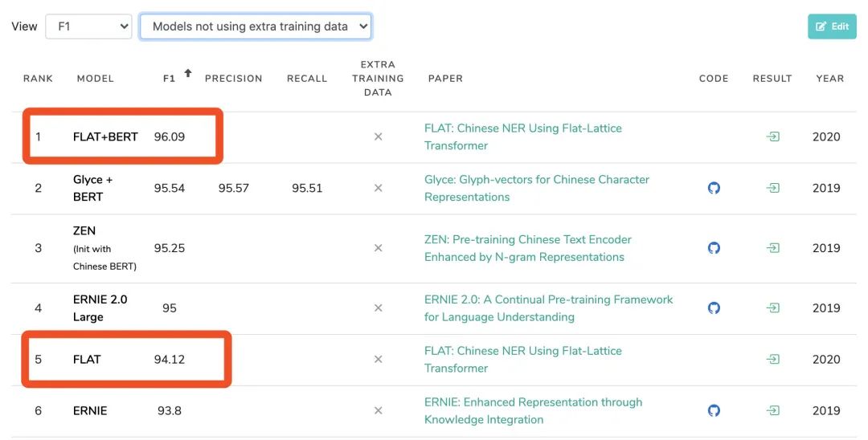Open result icon for Glyce + BERT row

[772, 188]
